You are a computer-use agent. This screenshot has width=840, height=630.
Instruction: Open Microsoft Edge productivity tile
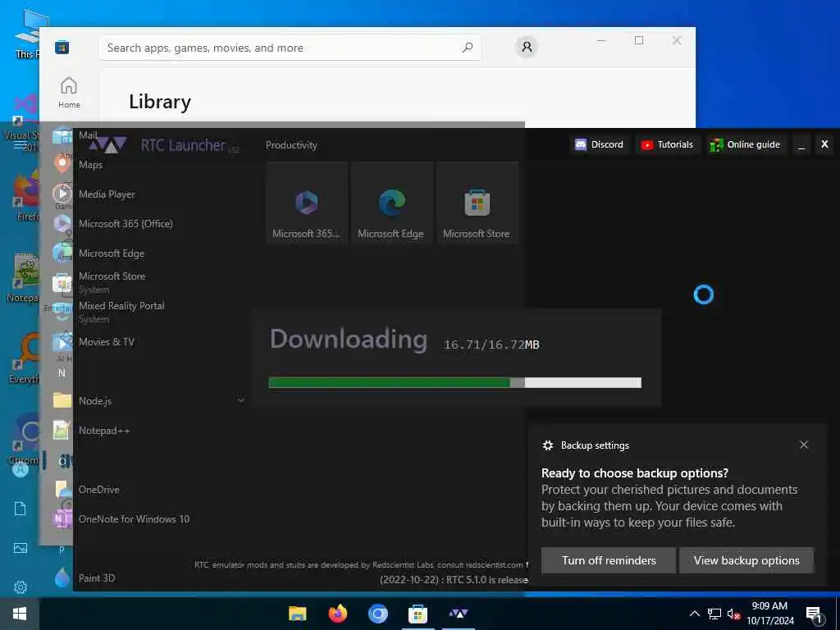(391, 203)
